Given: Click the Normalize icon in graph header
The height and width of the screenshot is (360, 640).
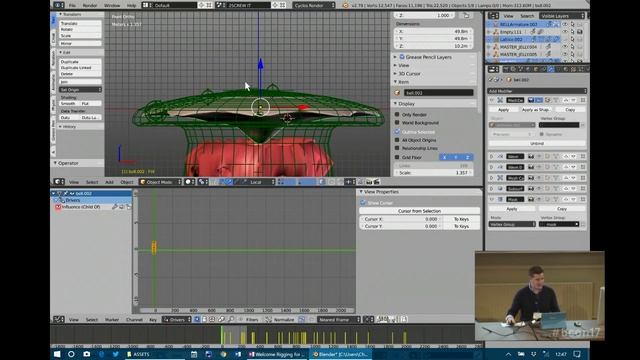Looking at the screenshot, I should click(269, 320).
